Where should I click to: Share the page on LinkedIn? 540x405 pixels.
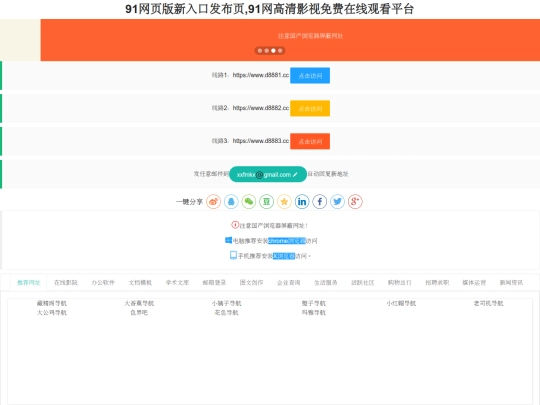pyautogui.click(x=302, y=201)
